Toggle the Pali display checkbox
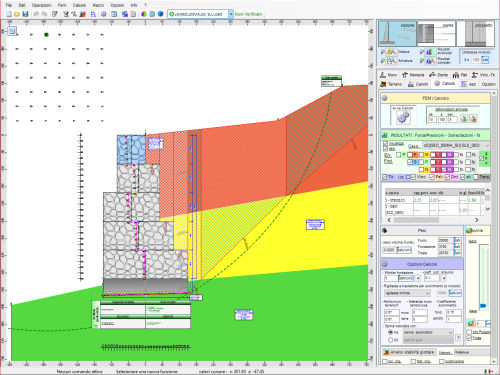 click(x=433, y=177)
